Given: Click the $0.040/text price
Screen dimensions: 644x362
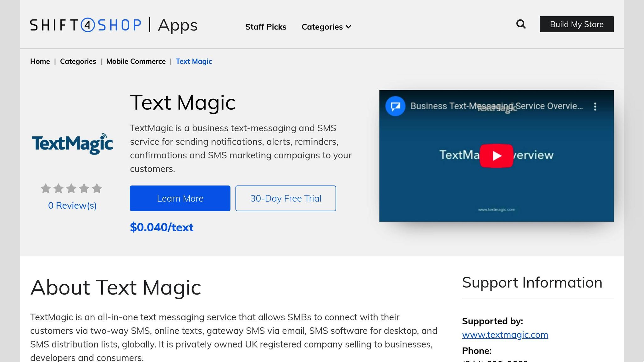Looking at the screenshot, I should coord(162,227).
